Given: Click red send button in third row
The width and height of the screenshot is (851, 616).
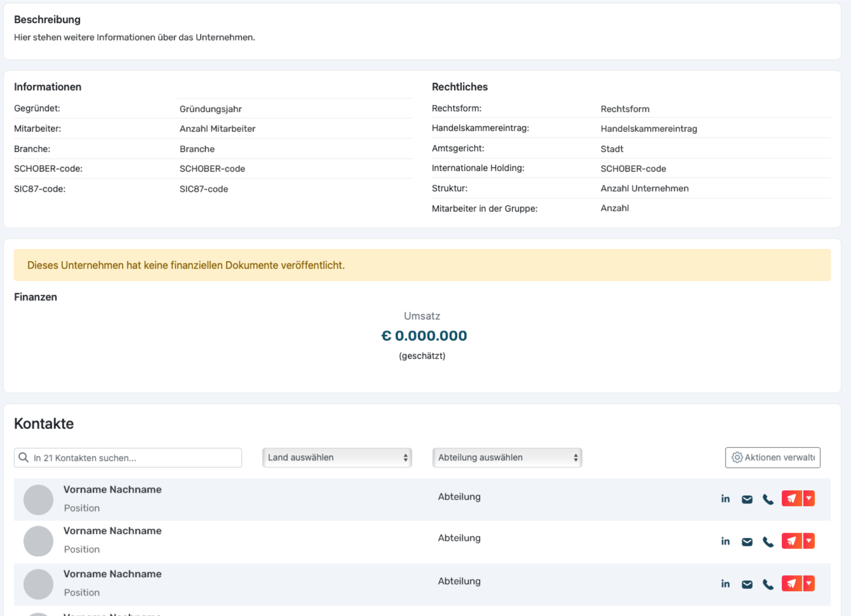Looking at the screenshot, I should pyautogui.click(x=791, y=583).
